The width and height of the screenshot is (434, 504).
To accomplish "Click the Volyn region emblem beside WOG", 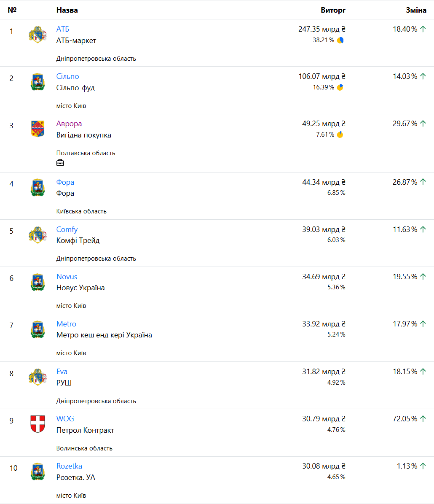I will point(38,424).
